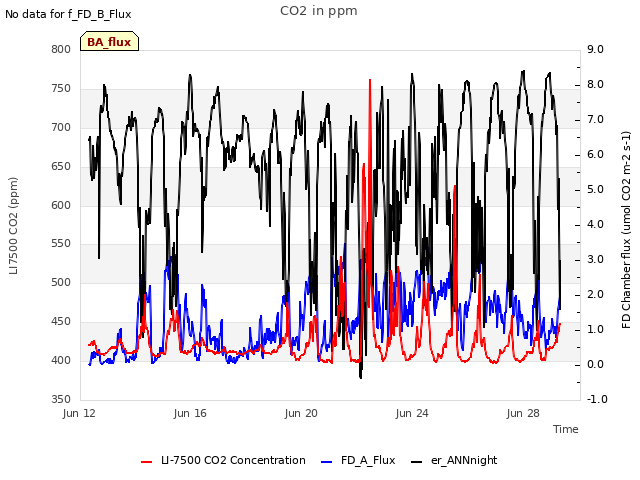Click the black er_ANNnight minimum below zero
This screenshot has height=480, width=640.
360,377
